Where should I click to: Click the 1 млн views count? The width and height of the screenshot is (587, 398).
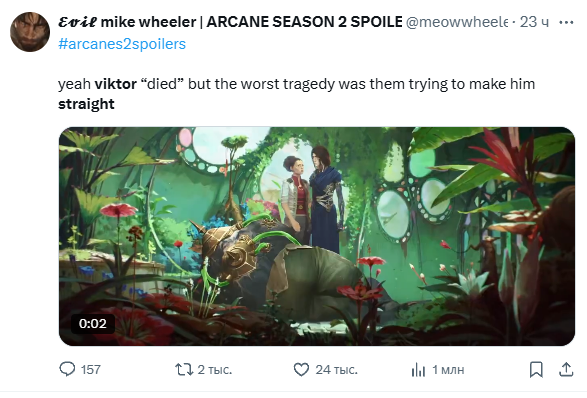[x=448, y=370]
